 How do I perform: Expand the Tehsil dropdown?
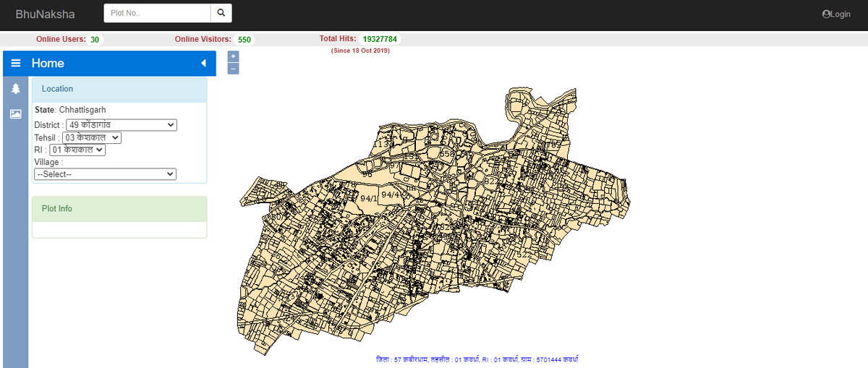pyautogui.click(x=92, y=137)
